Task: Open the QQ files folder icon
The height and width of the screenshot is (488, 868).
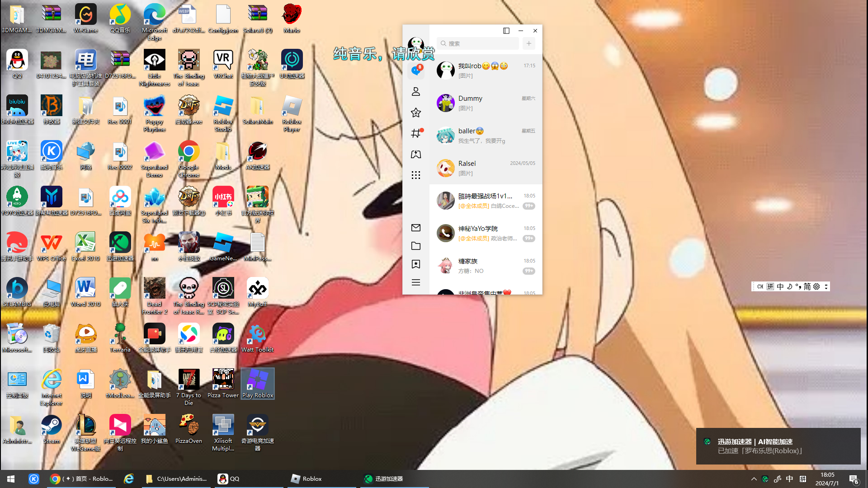Action: click(x=416, y=246)
